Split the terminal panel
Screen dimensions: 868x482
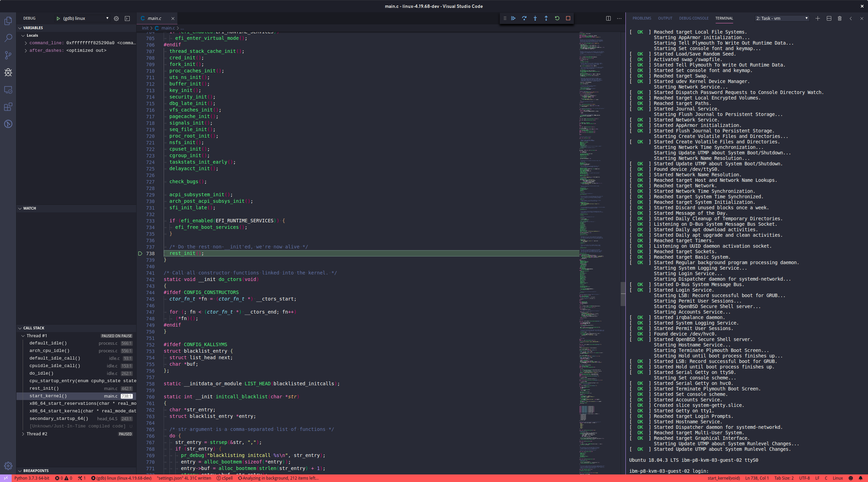tap(829, 19)
